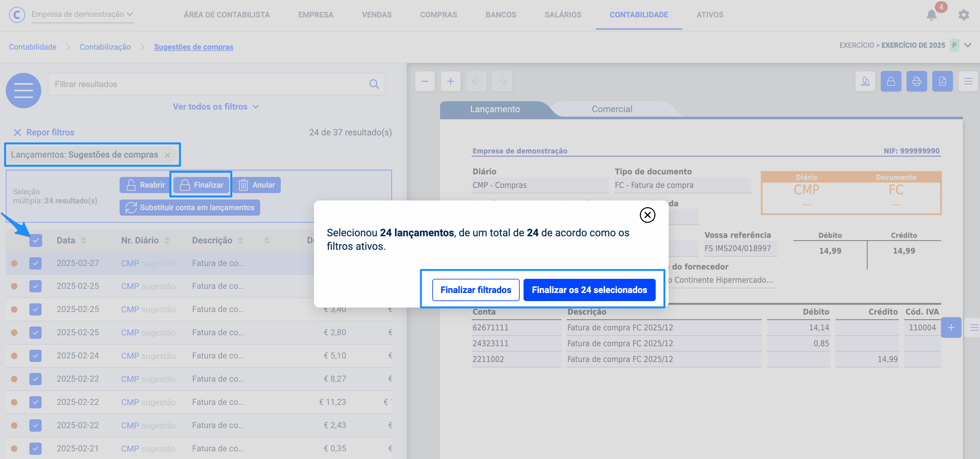
Task: Click the Filtrar resultados input field
Action: click(209, 84)
